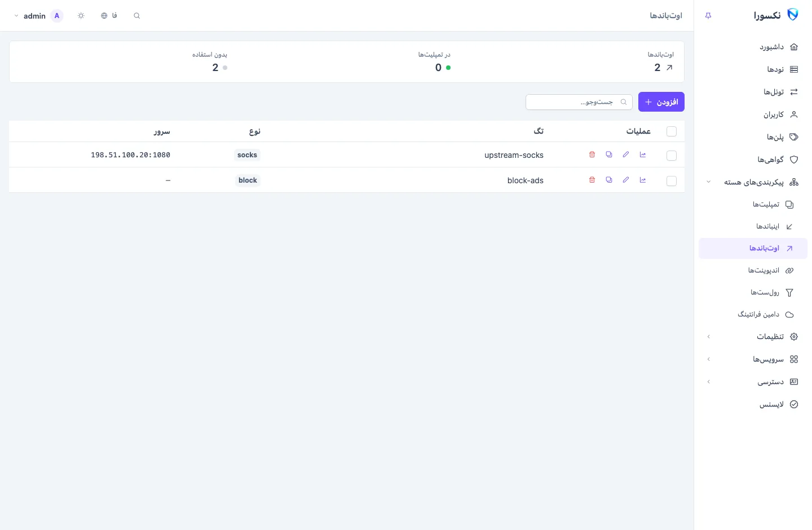
Task: Open دامین فرانتینگ submenu item
Action: [753, 315]
